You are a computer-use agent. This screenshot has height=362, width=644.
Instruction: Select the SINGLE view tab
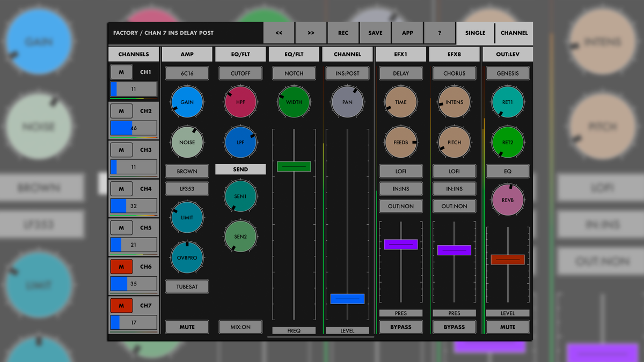pos(475,33)
